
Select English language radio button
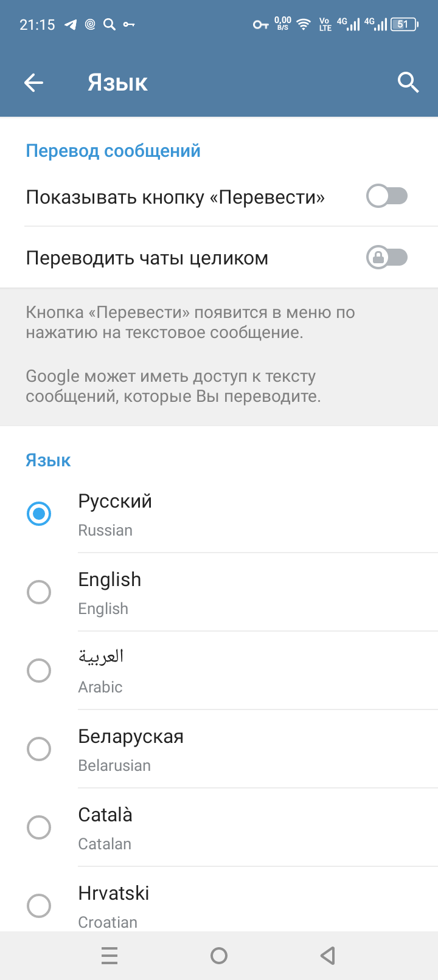(x=39, y=592)
